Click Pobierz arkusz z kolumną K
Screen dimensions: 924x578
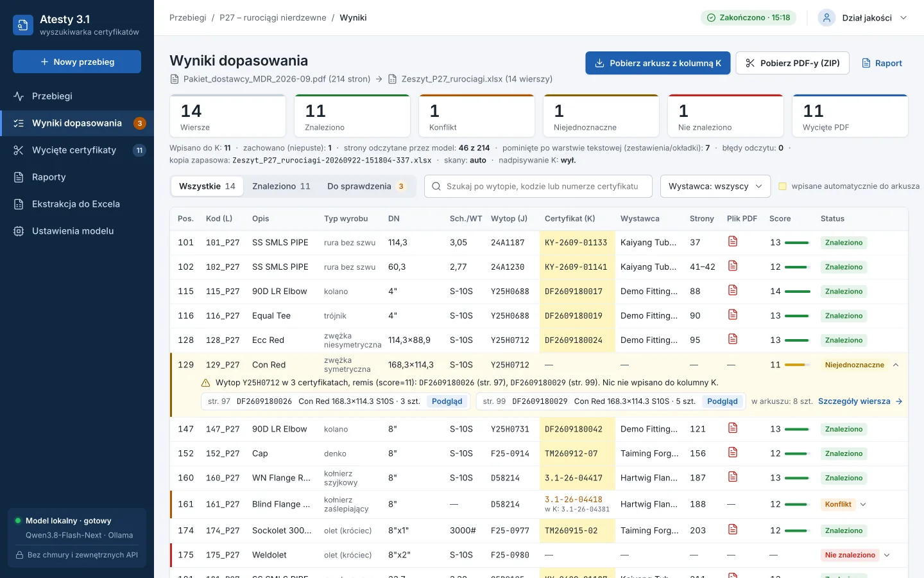(658, 63)
